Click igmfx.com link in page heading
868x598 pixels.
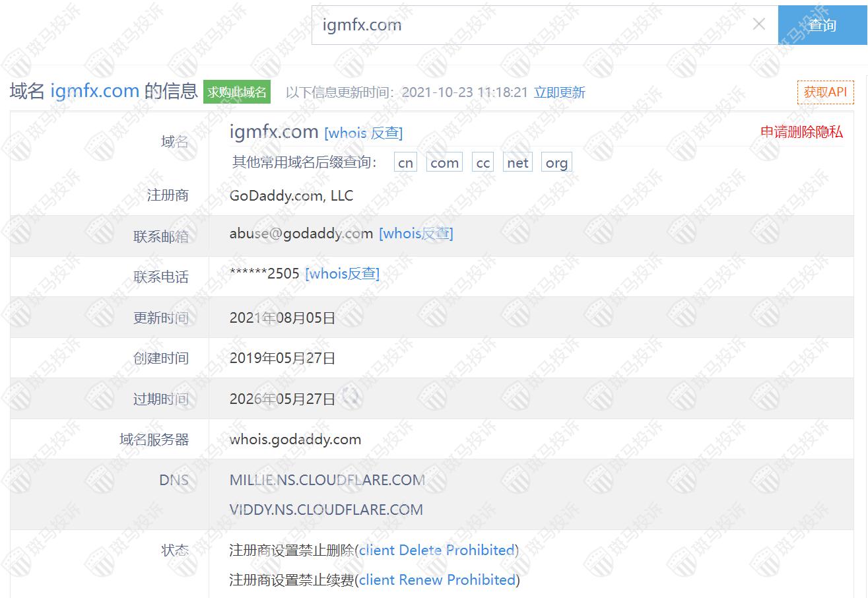click(94, 91)
